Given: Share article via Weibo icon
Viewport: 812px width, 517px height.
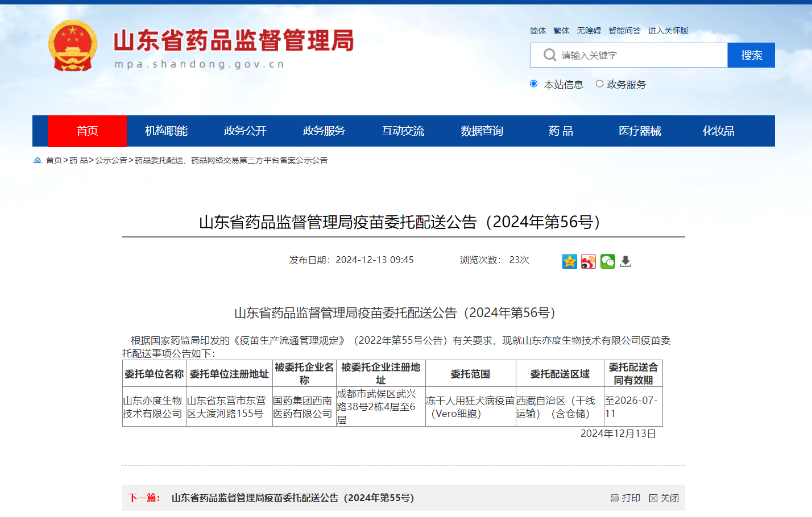Looking at the screenshot, I should [x=589, y=261].
